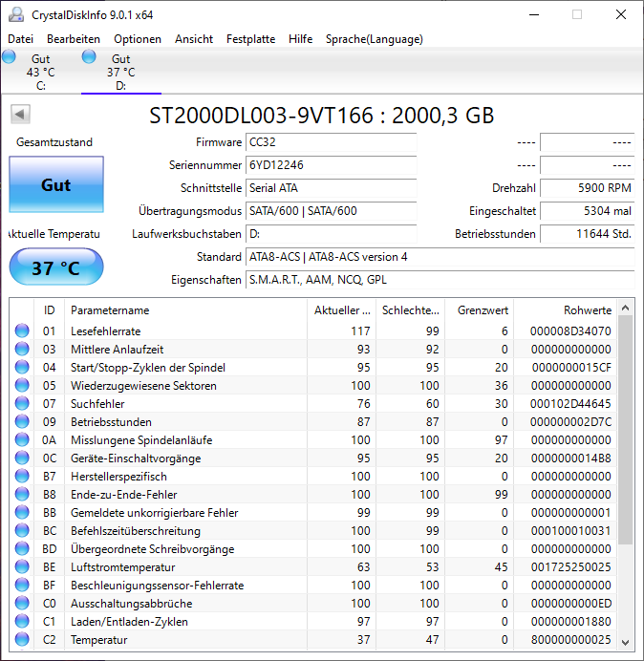Click the Schlechte... column header

pyautogui.click(x=410, y=310)
